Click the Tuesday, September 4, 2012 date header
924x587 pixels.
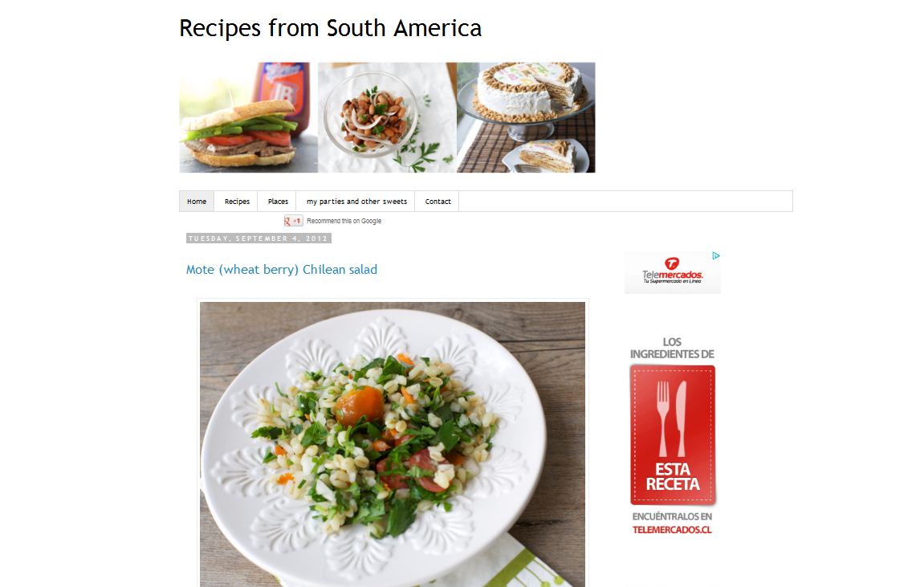pyautogui.click(x=258, y=238)
